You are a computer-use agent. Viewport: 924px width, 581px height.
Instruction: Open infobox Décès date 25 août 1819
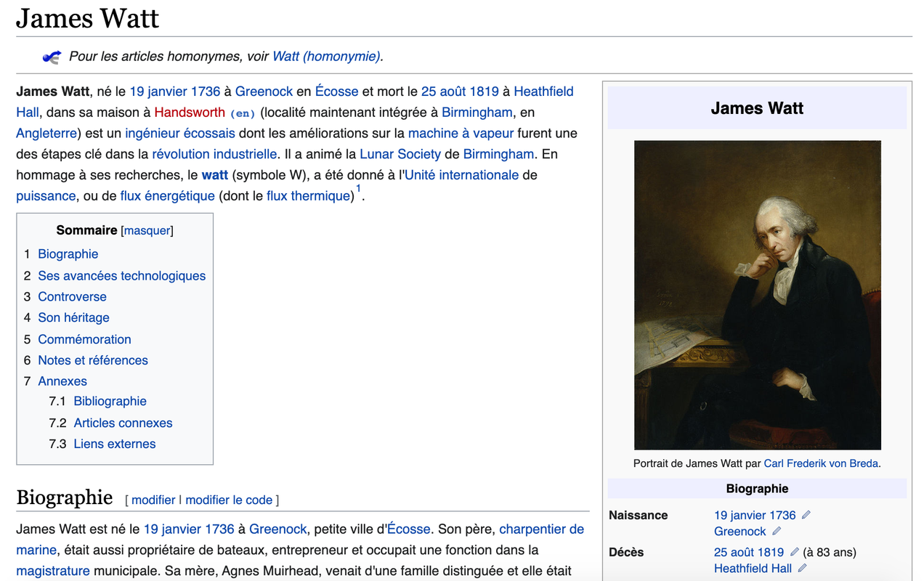[x=749, y=552]
